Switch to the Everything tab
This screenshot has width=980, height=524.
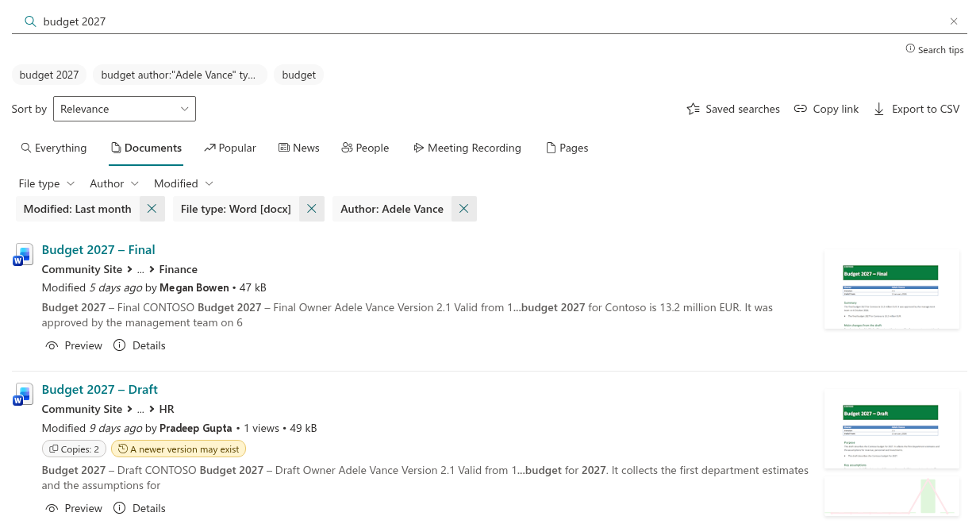(53, 148)
